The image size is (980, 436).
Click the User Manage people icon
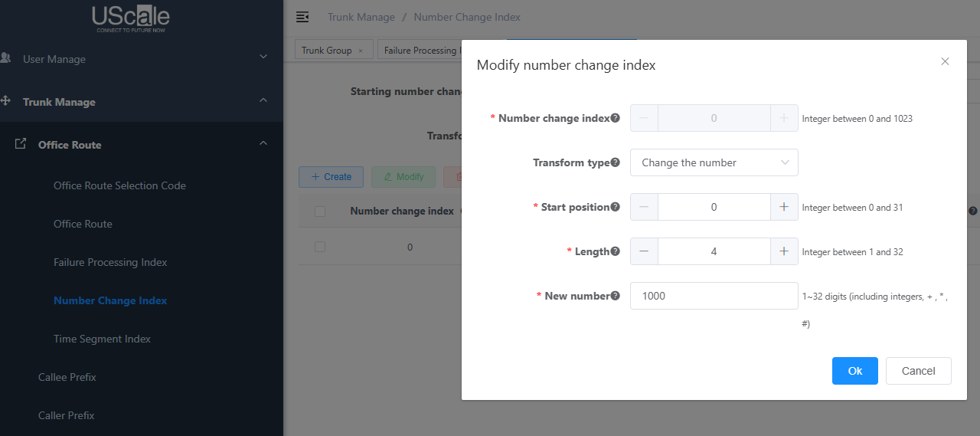(6, 58)
